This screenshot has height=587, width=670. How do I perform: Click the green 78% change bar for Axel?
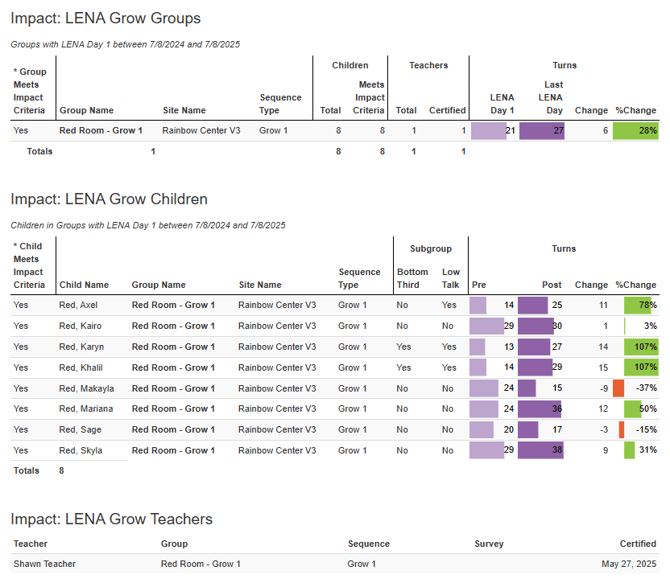(x=640, y=305)
